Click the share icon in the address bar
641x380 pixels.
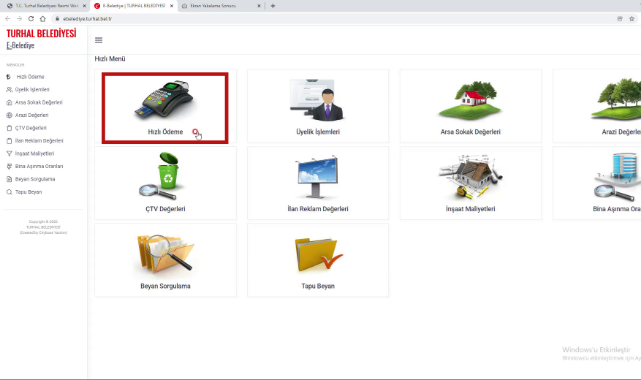620,19
